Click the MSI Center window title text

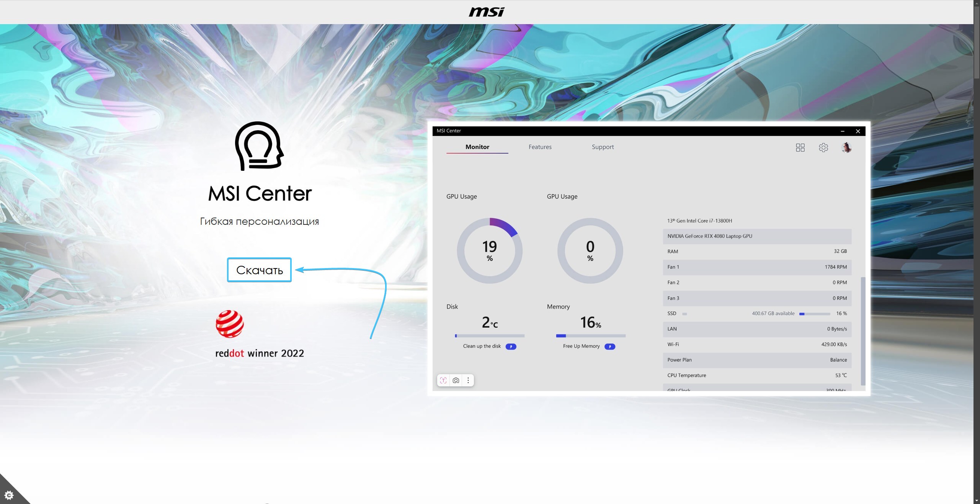tap(449, 131)
